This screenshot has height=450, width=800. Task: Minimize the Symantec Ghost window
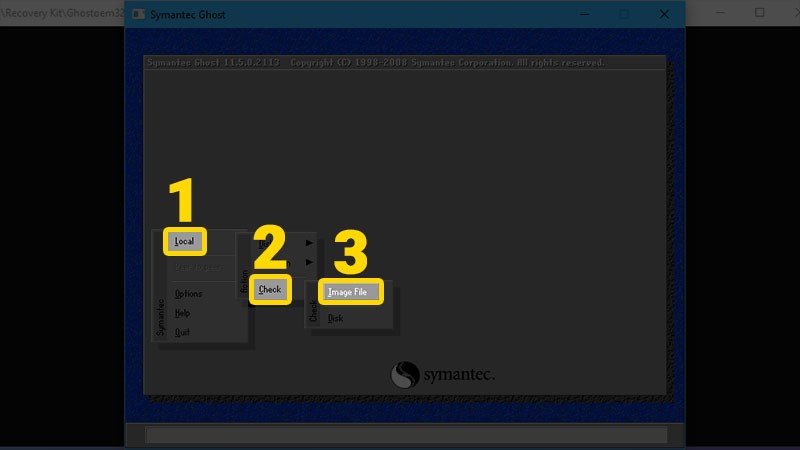point(585,14)
